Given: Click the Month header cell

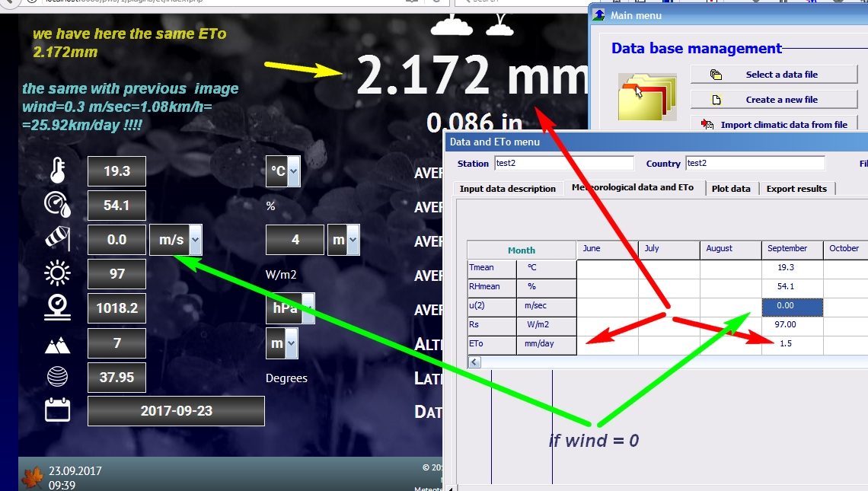Looking at the screenshot, I should [x=522, y=250].
